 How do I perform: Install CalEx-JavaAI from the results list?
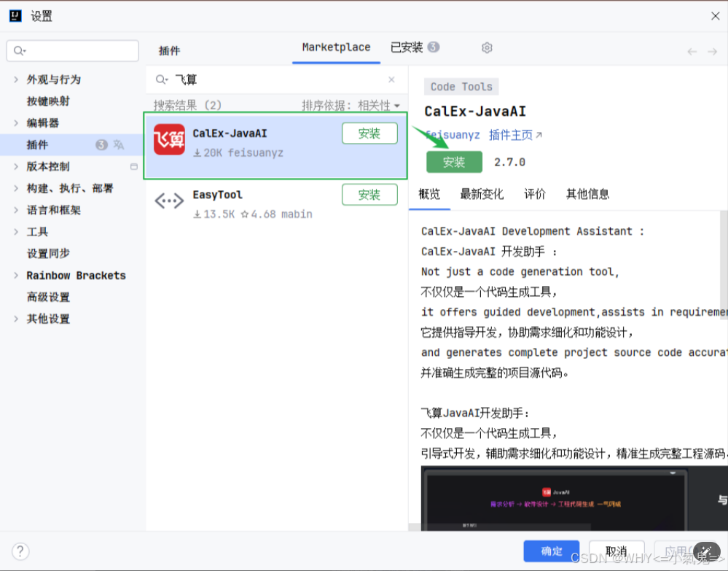tap(369, 133)
